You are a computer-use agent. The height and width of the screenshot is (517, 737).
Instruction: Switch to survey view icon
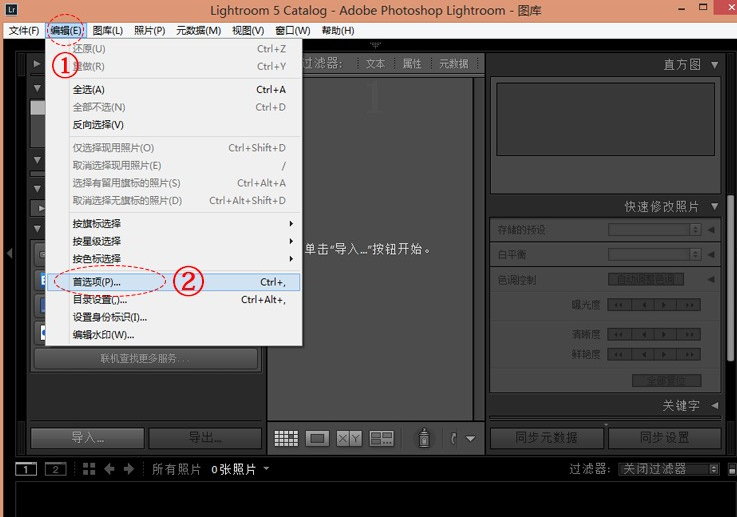[382, 439]
